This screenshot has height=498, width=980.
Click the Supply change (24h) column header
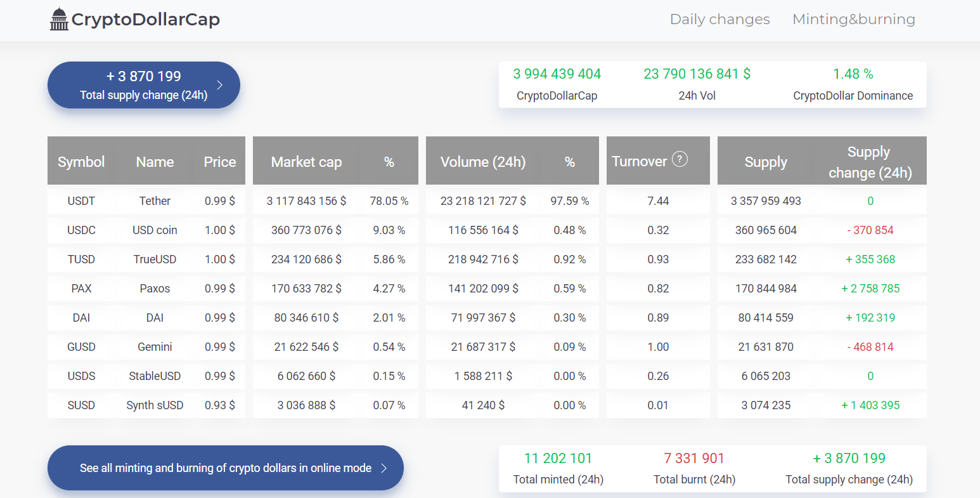click(870, 162)
